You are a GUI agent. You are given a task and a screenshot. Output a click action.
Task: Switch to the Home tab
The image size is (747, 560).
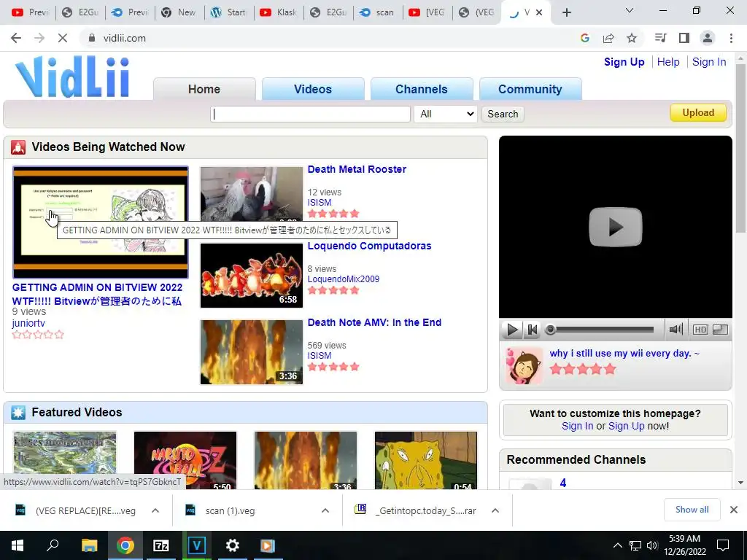[x=204, y=89]
